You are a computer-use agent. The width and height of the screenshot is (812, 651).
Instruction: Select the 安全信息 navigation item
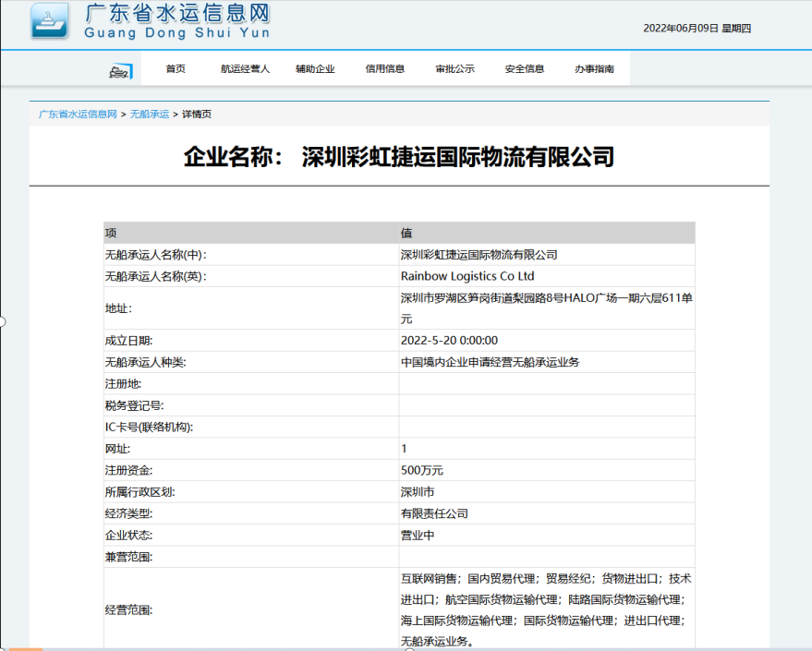pyautogui.click(x=525, y=69)
